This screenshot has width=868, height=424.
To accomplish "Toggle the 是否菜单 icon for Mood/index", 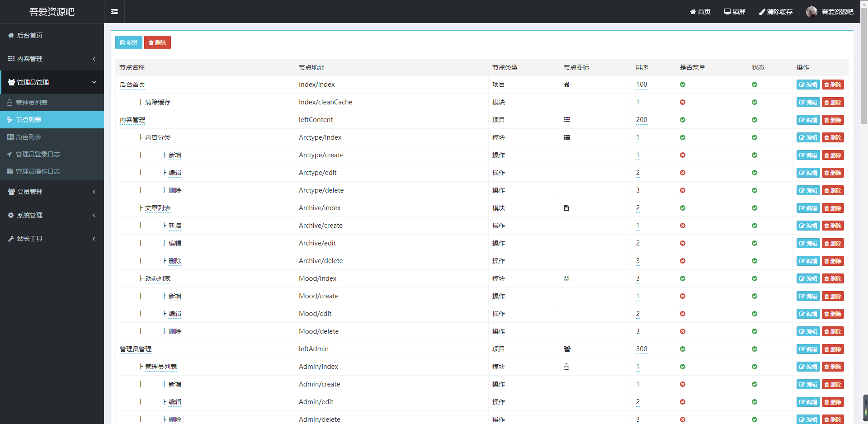I will (683, 278).
